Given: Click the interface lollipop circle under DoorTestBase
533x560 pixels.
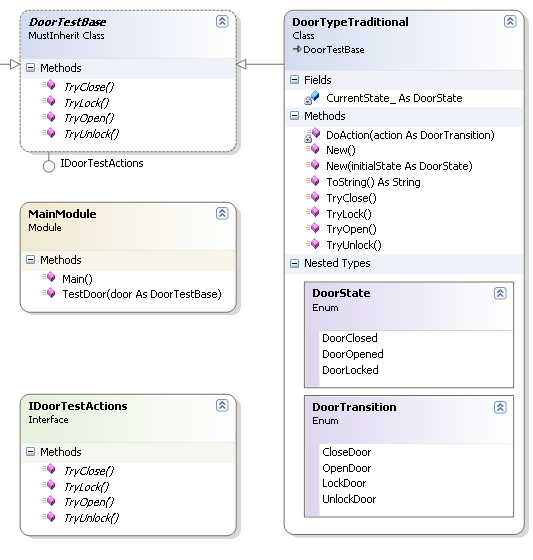Looking at the screenshot, I should (x=49, y=166).
